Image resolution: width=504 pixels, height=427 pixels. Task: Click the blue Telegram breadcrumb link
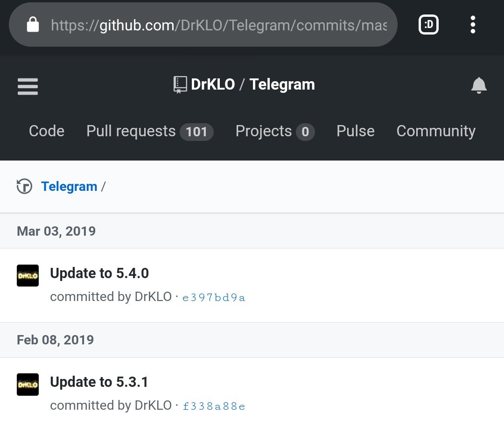click(69, 187)
